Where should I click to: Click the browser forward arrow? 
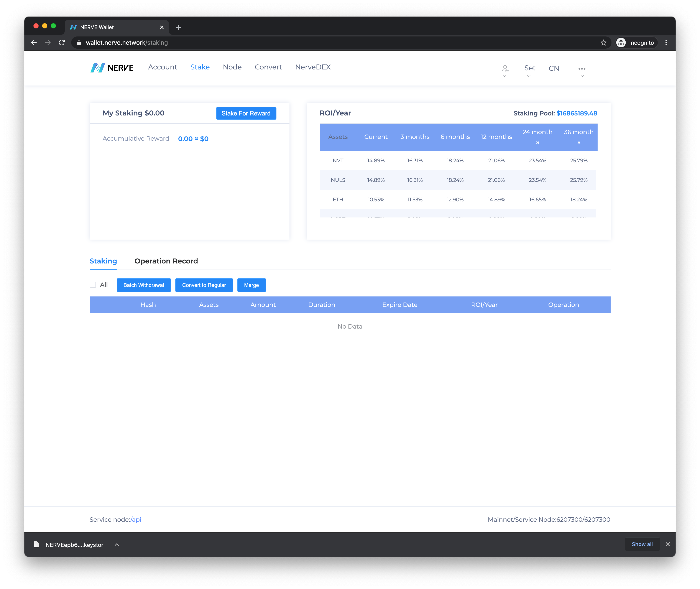coord(48,42)
